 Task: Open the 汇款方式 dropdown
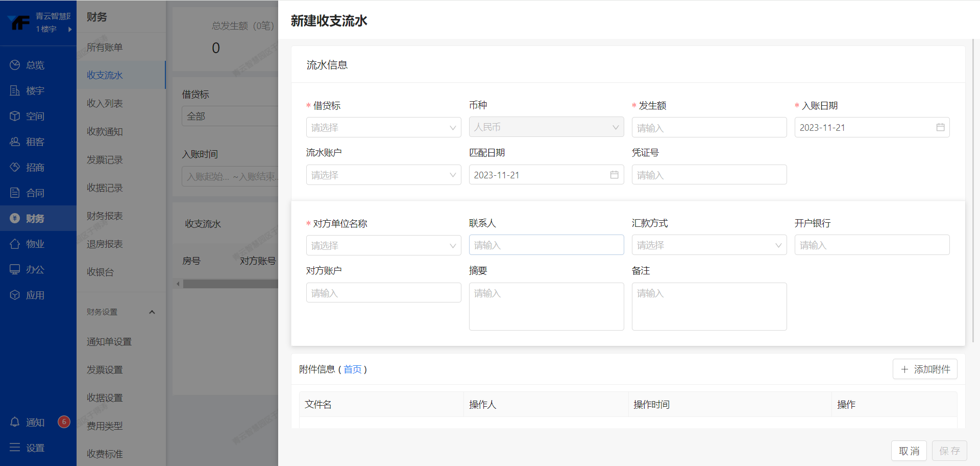(708, 245)
